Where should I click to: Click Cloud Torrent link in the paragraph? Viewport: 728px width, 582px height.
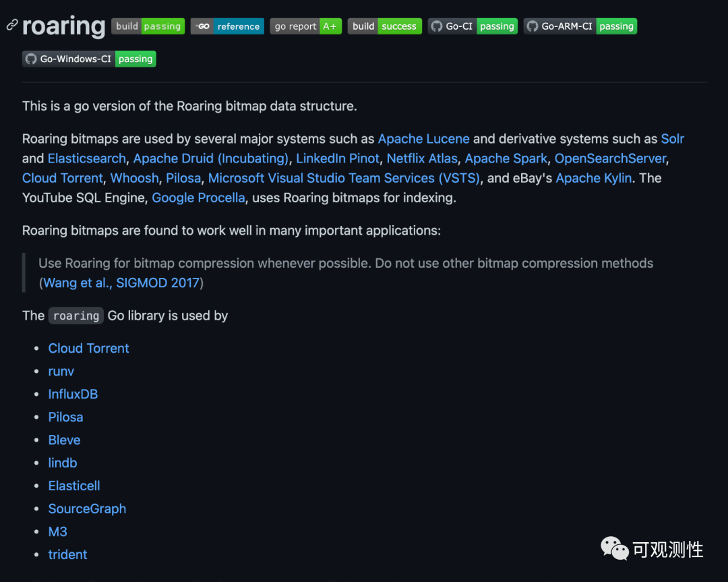point(63,178)
